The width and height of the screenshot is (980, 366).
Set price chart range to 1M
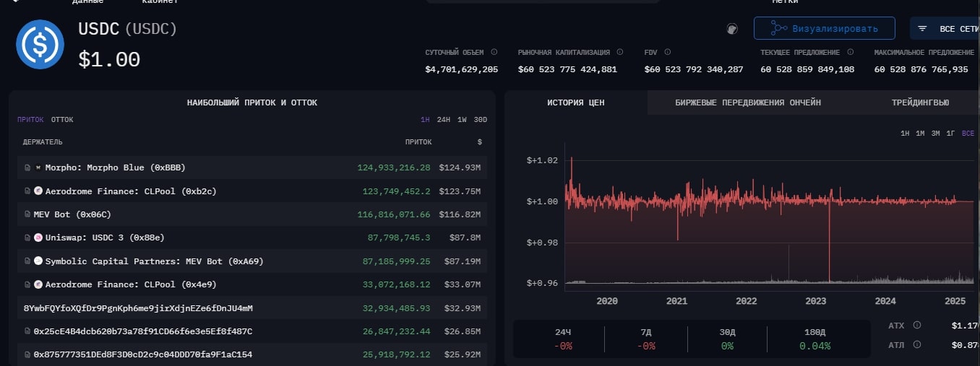click(920, 134)
